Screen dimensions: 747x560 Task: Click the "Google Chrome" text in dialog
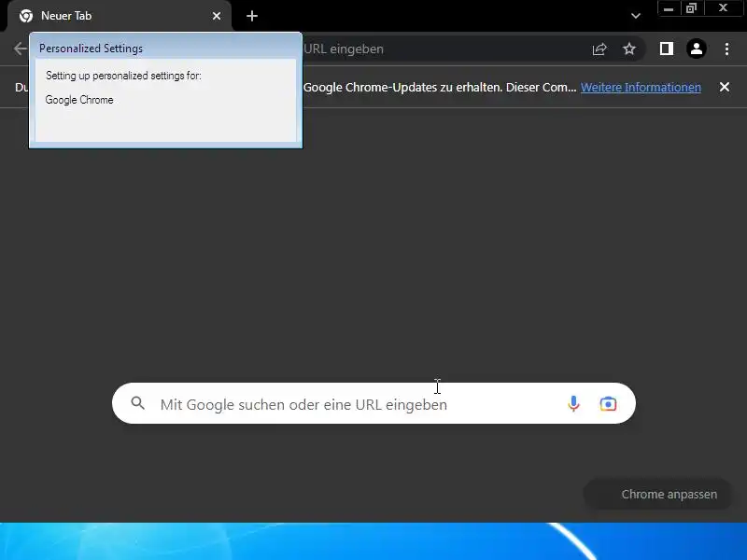click(79, 100)
